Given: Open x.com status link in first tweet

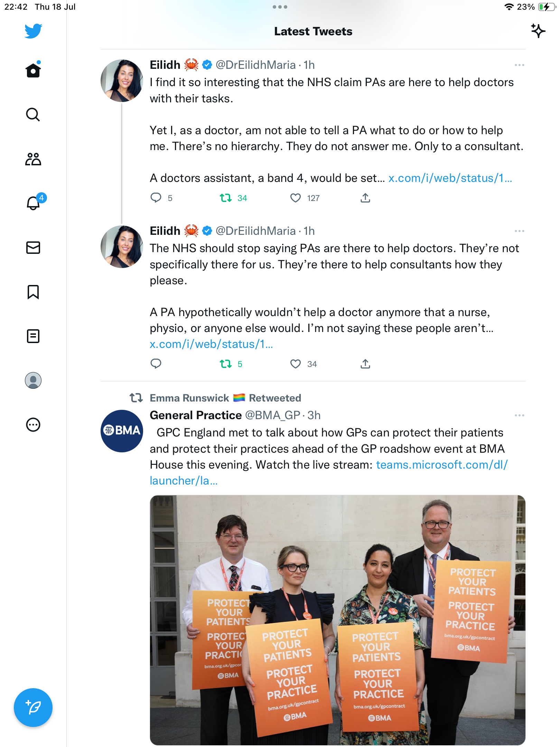Looking at the screenshot, I should [450, 178].
